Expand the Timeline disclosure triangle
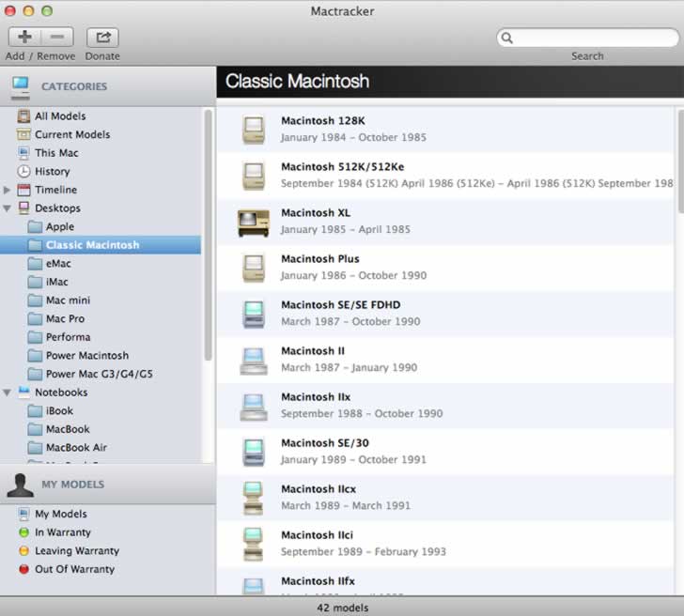The height and width of the screenshot is (616, 684). point(7,190)
